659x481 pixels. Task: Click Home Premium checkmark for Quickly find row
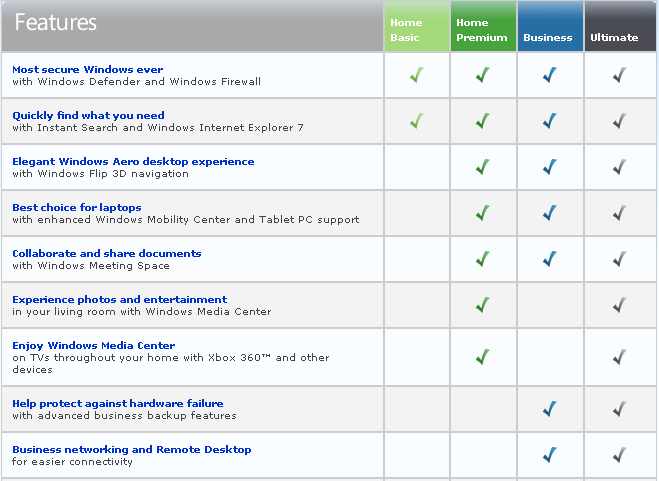click(482, 121)
